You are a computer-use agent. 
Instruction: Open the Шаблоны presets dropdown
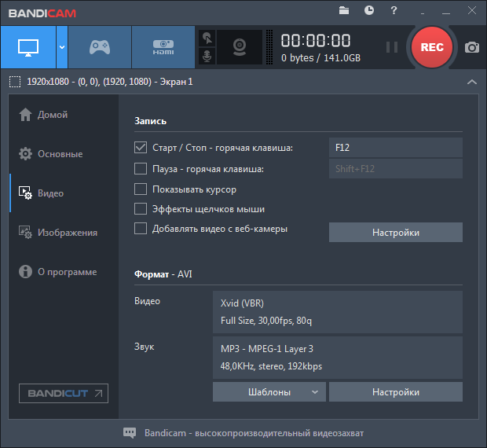[269, 391]
